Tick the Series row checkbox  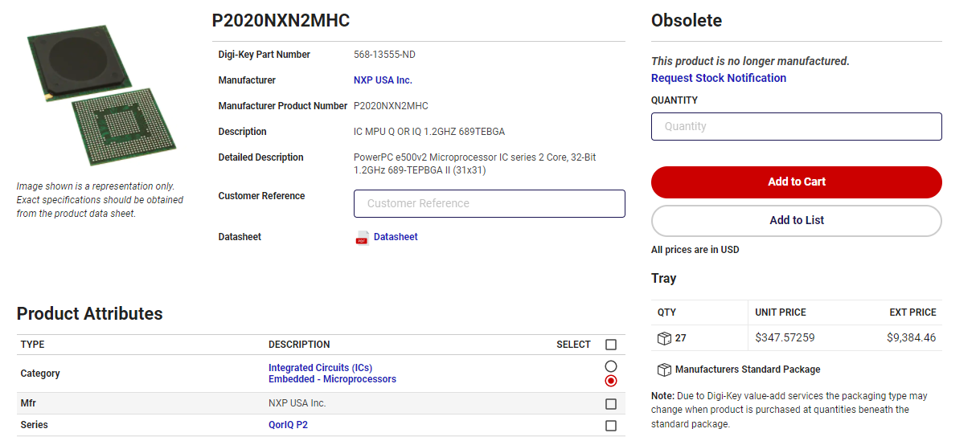(x=611, y=426)
